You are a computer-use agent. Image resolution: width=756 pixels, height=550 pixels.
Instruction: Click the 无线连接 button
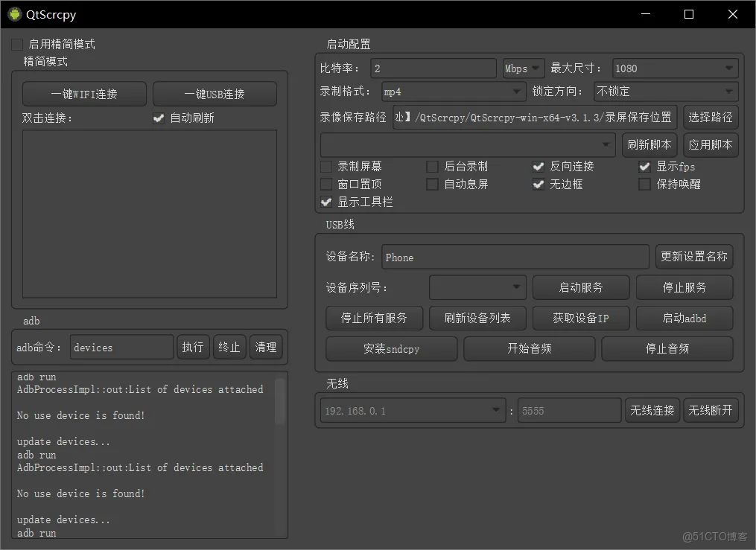click(652, 410)
